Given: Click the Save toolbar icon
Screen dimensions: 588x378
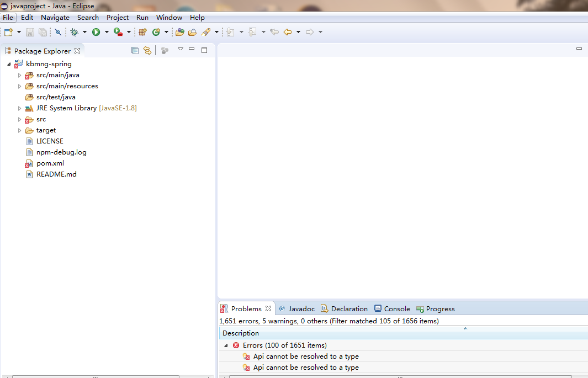Looking at the screenshot, I should coord(30,32).
